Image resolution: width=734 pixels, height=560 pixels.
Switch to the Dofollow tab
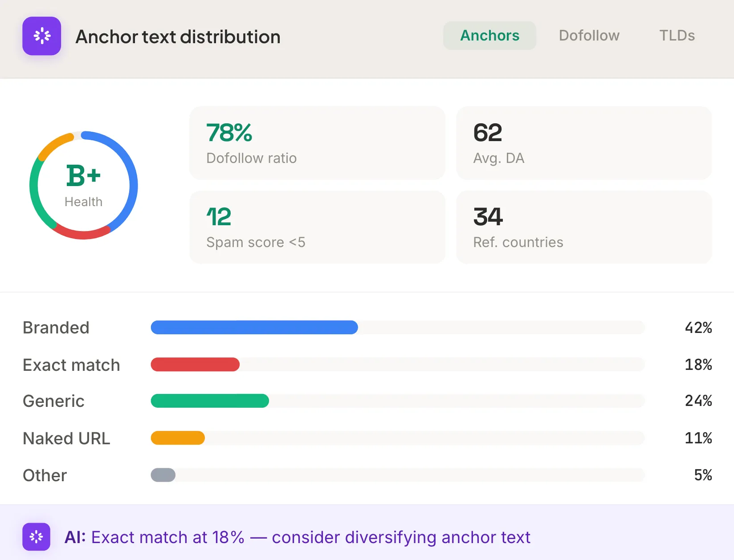(x=589, y=36)
